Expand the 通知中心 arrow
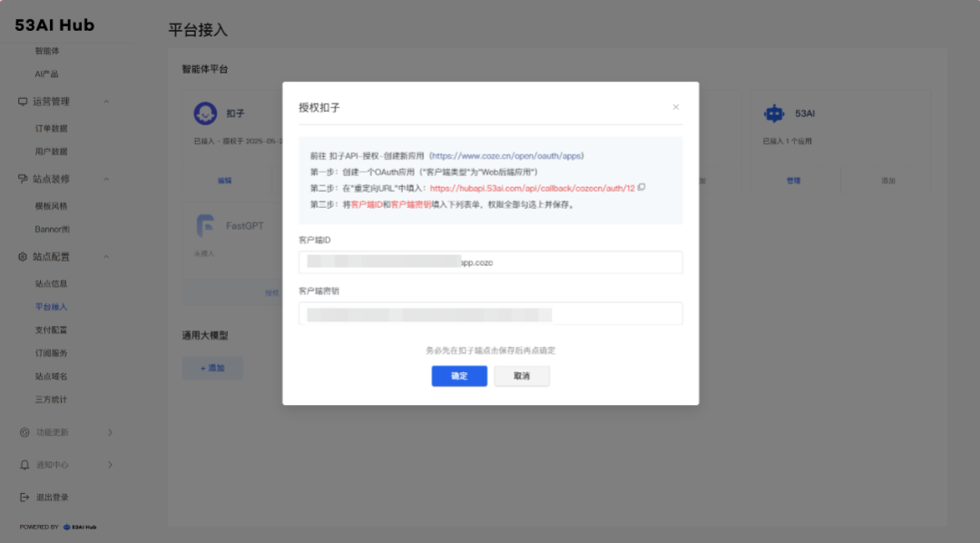The width and height of the screenshot is (980, 543). pyautogui.click(x=110, y=465)
